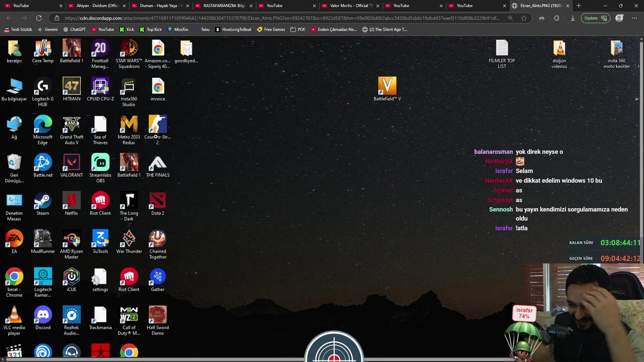Open the iCUE desktop shortcut
Screen dimensions: 644x362
[71, 280]
